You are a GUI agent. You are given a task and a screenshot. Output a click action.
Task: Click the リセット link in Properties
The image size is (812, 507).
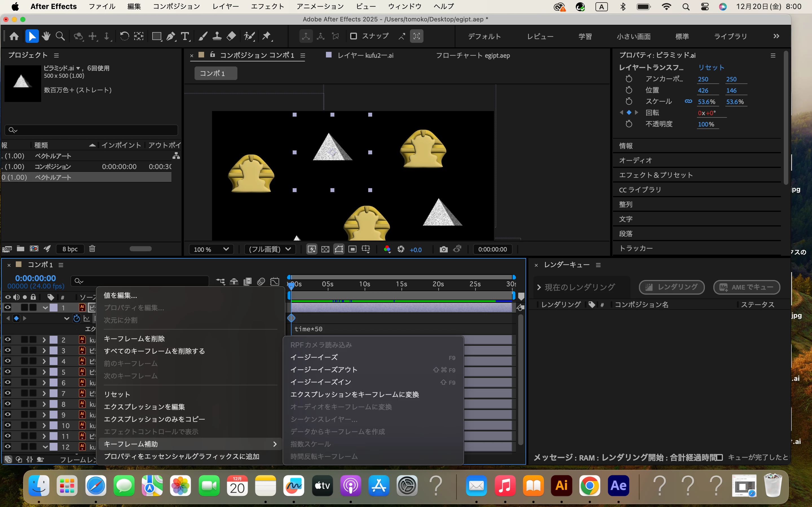711,67
